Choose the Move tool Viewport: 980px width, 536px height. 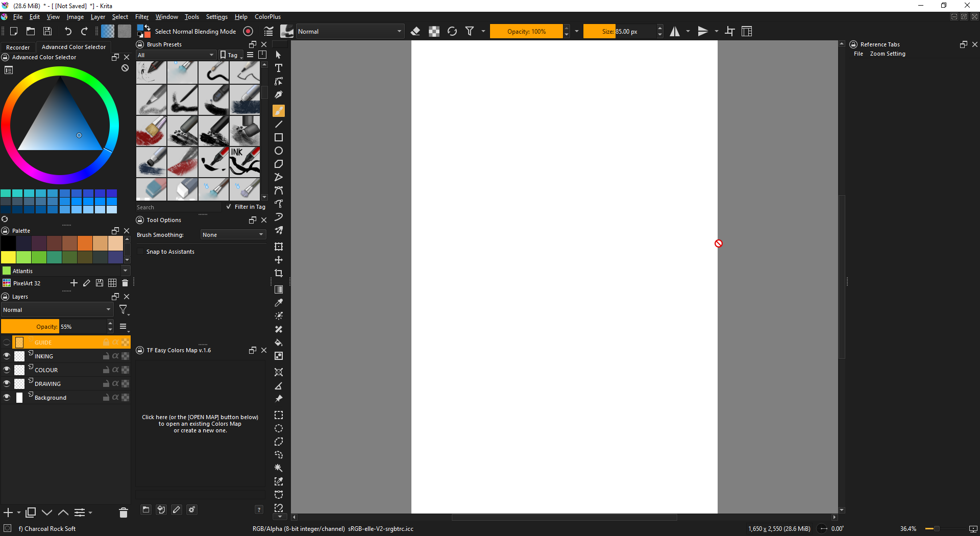(x=279, y=260)
